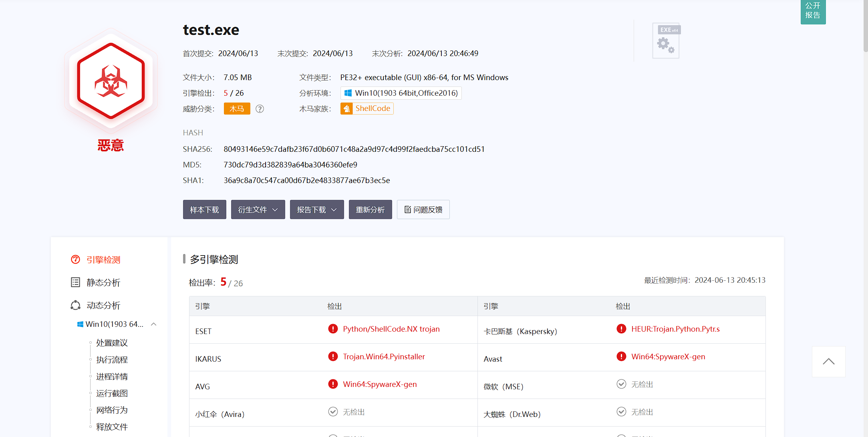This screenshot has width=868, height=437.
Task: Click the help question mark beside 木马 tag
Action: click(260, 109)
